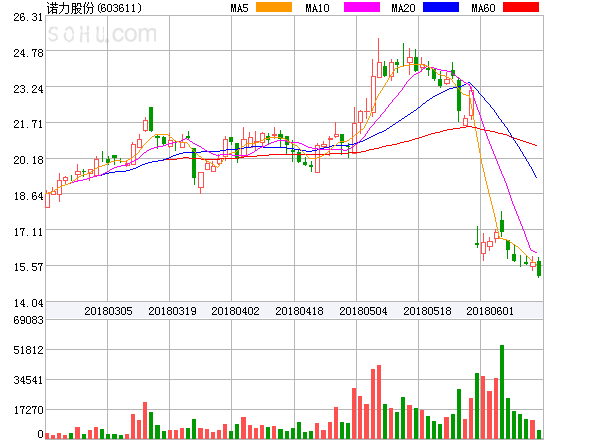Screen dimensions: 600x440
Task: Click the 14.04 price axis label
Action: pos(28,303)
